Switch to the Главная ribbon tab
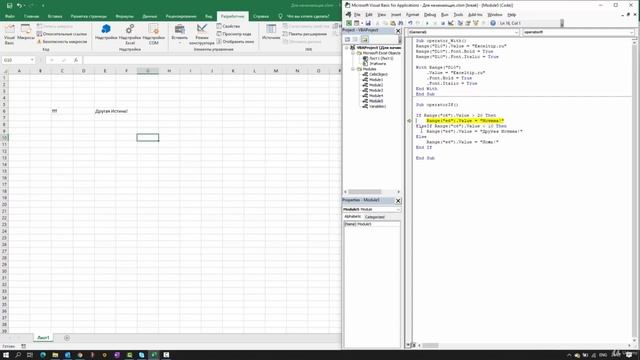Viewport: 640px width, 360px height. tap(31, 16)
